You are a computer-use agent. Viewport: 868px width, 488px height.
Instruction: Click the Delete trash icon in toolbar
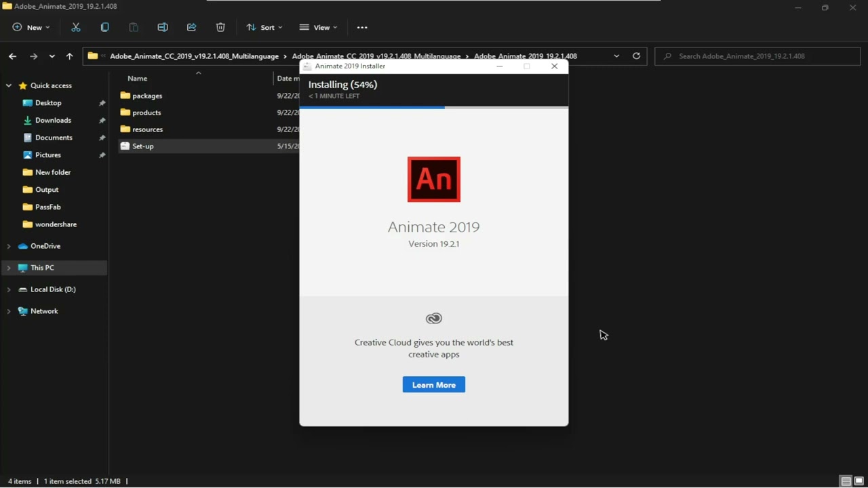tap(220, 27)
